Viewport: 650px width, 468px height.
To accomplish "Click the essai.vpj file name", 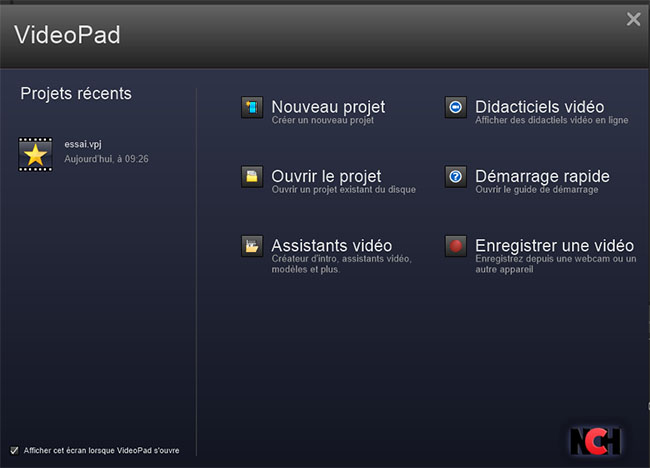I will [83, 144].
